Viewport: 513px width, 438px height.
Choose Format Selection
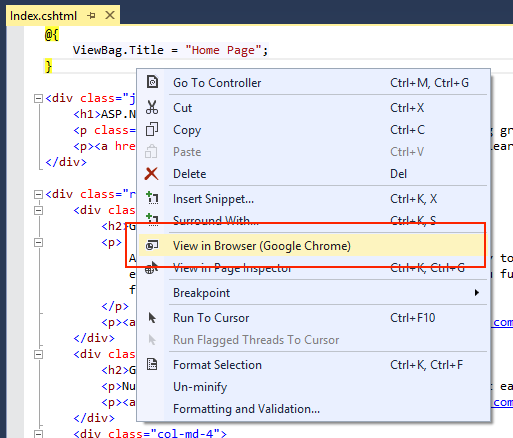(313, 365)
